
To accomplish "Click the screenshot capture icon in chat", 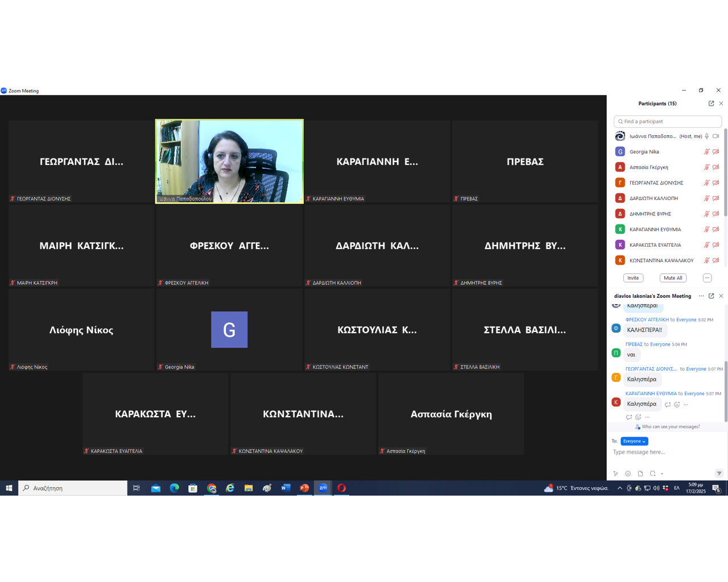I will [652, 473].
